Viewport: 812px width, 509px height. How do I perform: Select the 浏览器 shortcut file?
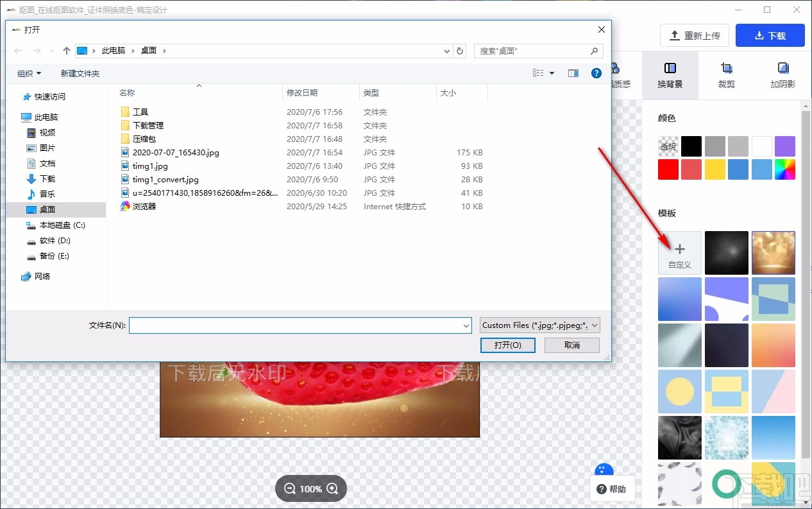[x=144, y=206]
